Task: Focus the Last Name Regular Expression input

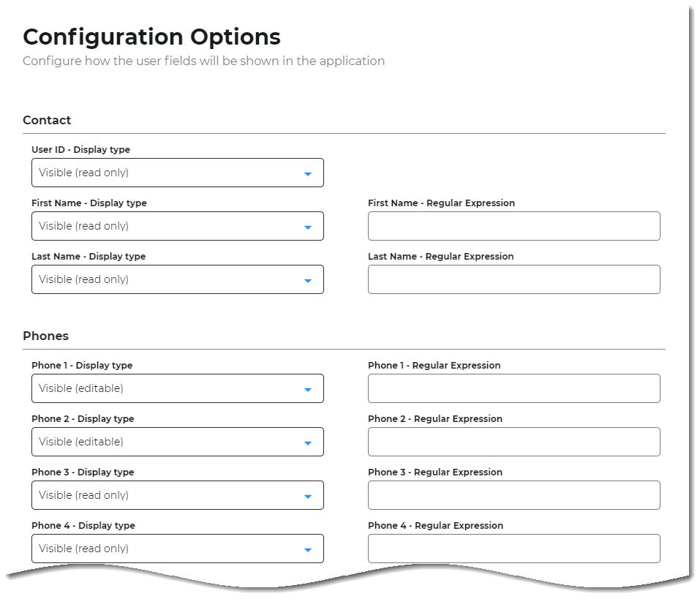Action: pos(513,279)
